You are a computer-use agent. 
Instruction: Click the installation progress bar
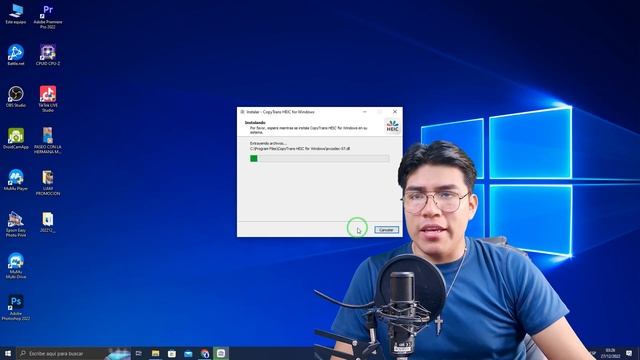tap(319, 158)
